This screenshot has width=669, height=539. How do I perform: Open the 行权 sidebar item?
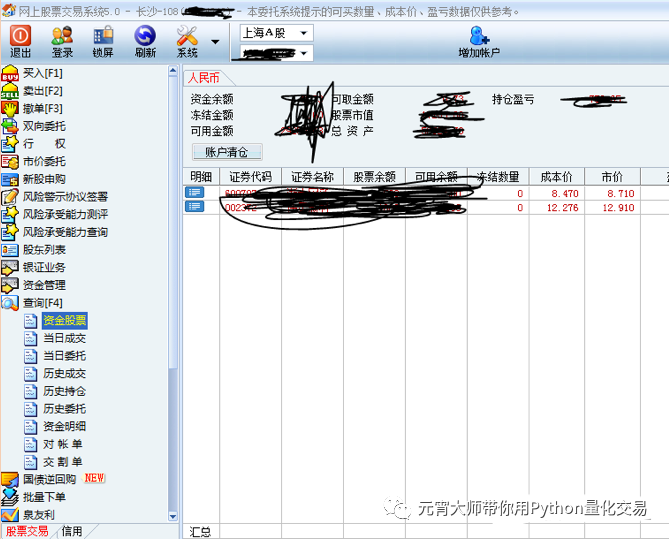point(34,144)
